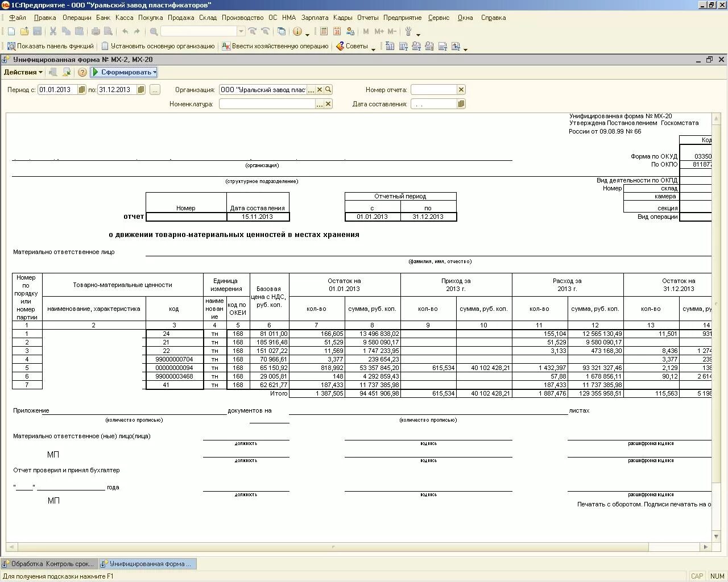Expand the toolbar options arrow after info icon
The height and width of the screenshot is (582, 728).
pyautogui.click(x=308, y=34)
